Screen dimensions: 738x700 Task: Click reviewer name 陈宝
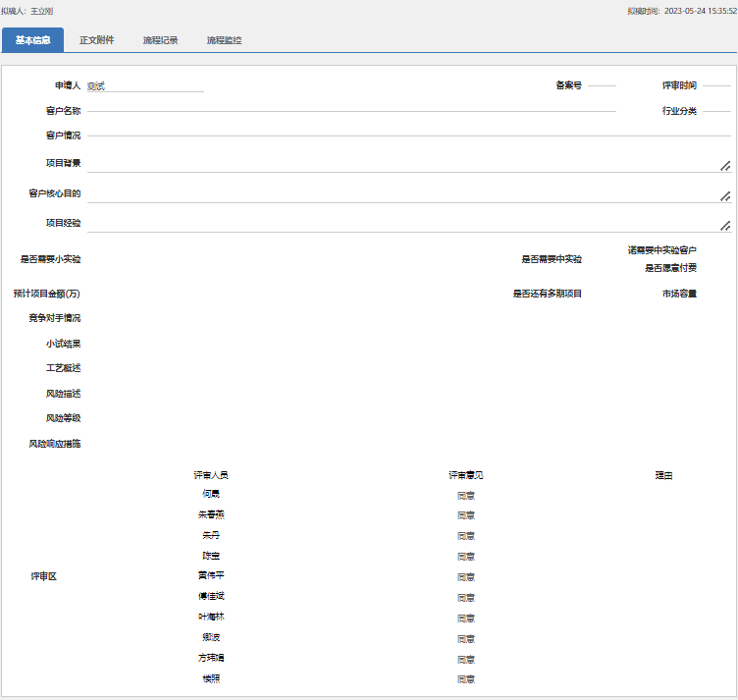click(x=211, y=556)
